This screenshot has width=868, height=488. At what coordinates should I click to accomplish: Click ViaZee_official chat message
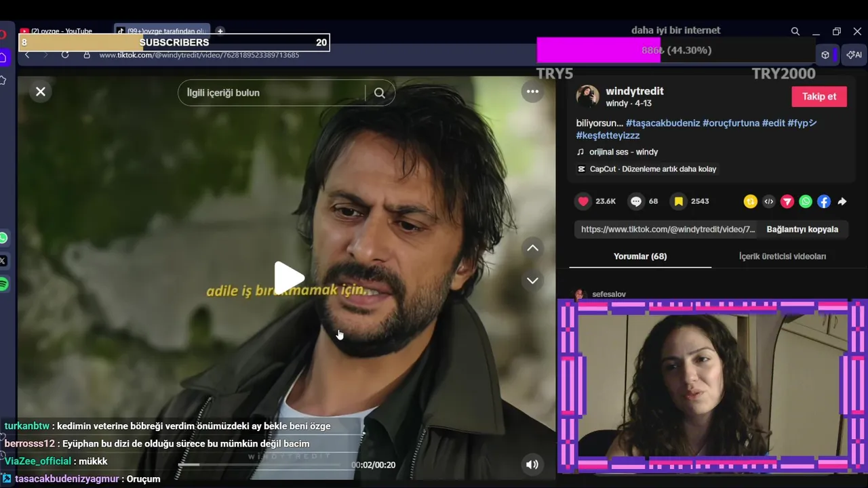(x=56, y=461)
